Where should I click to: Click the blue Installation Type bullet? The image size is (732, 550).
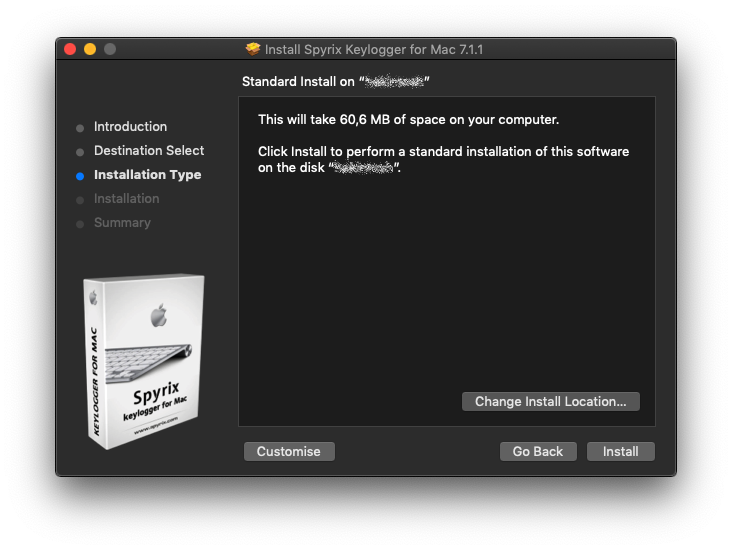point(80,176)
